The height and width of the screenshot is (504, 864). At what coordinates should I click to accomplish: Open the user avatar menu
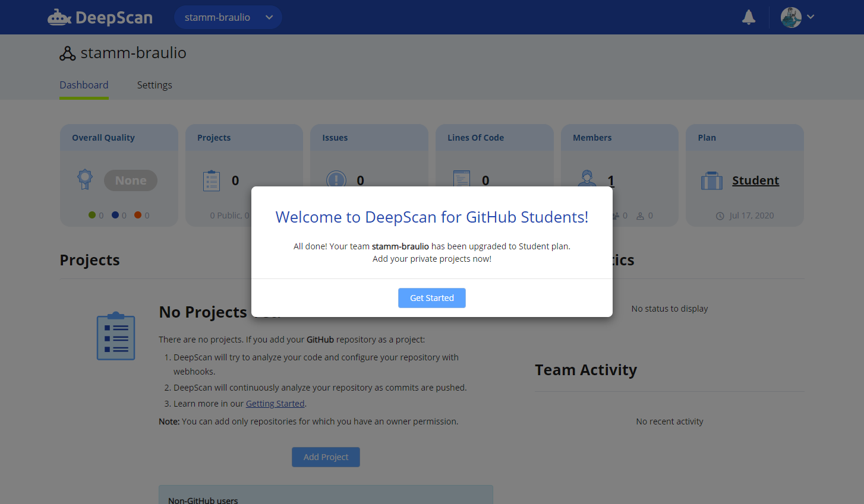pos(791,17)
